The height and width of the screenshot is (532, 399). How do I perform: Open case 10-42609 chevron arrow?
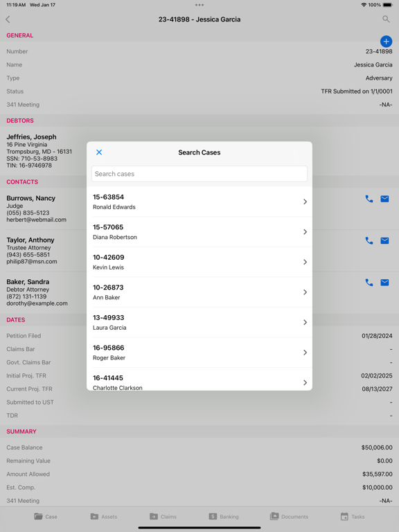click(x=305, y=263)
